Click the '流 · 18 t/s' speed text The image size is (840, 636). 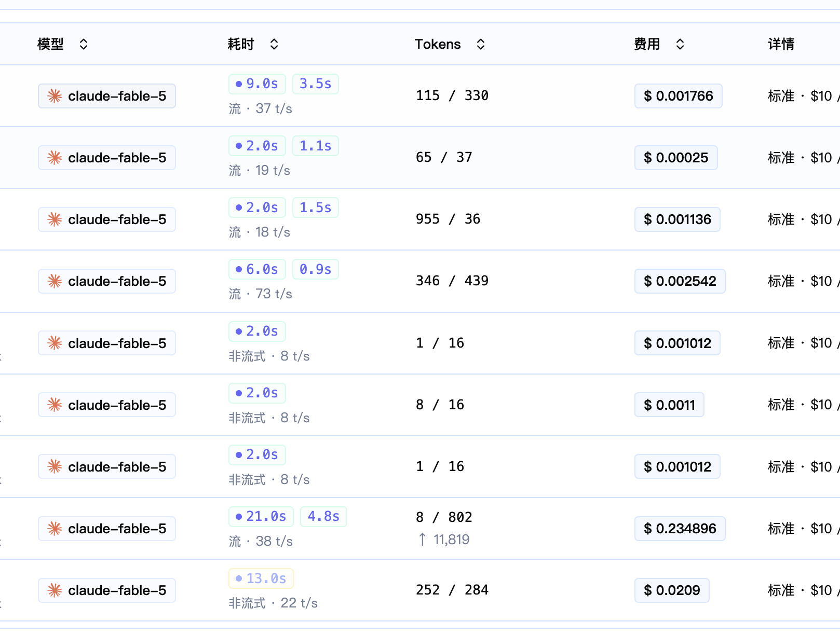pyautogui.click(x=260, y=232)
